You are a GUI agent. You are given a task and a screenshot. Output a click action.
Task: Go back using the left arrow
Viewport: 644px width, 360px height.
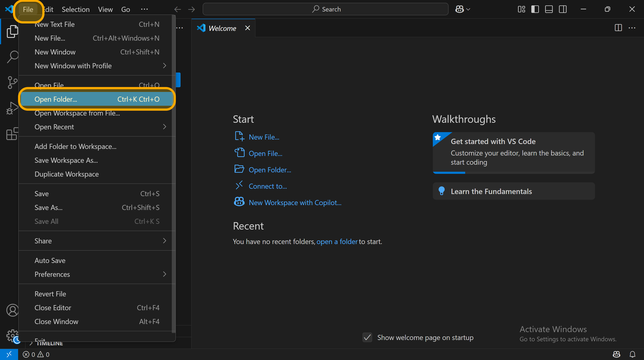(178, 9)
